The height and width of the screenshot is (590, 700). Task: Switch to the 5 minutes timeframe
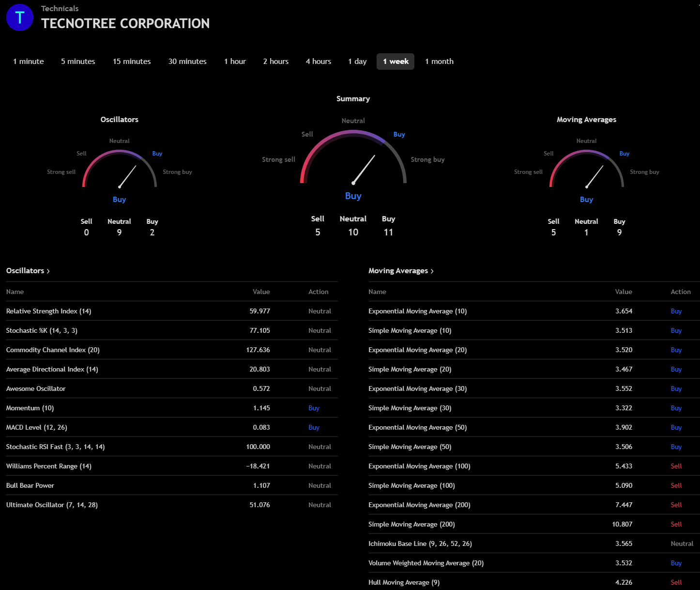[78, 62]
